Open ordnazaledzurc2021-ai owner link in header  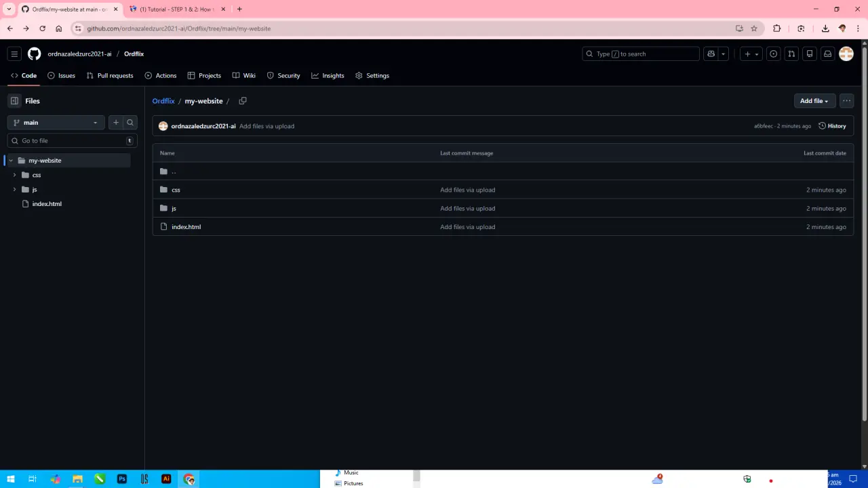click(79, 54)
